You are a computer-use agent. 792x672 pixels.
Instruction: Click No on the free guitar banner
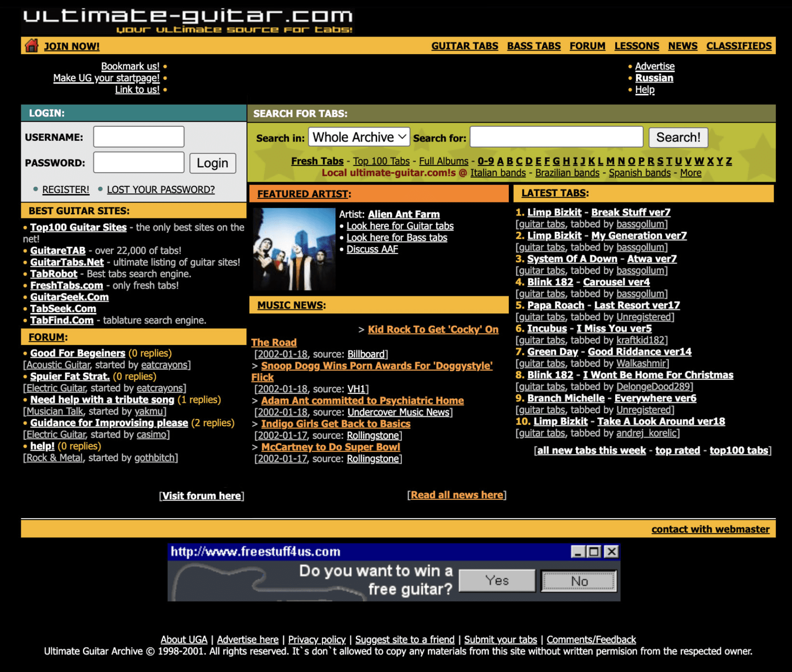tap(579, 581)
